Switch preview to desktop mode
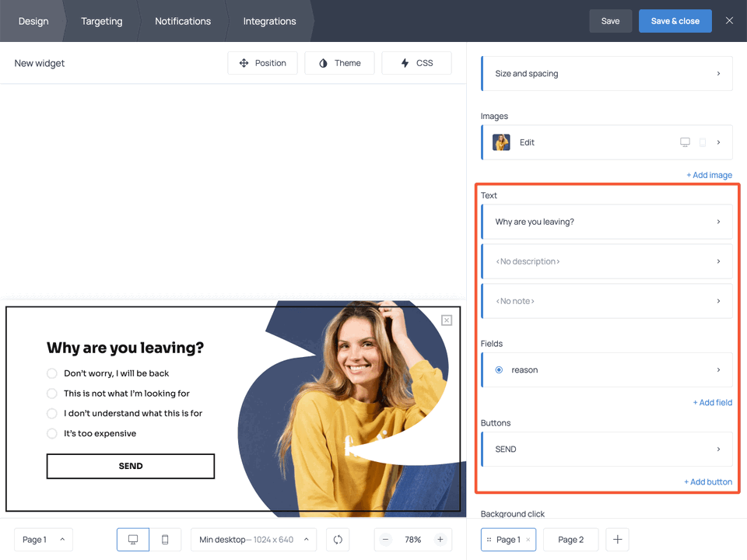Image resolution: width=747 pixels, height=560 pixels. pyautogui.click(x=132, y=539)
